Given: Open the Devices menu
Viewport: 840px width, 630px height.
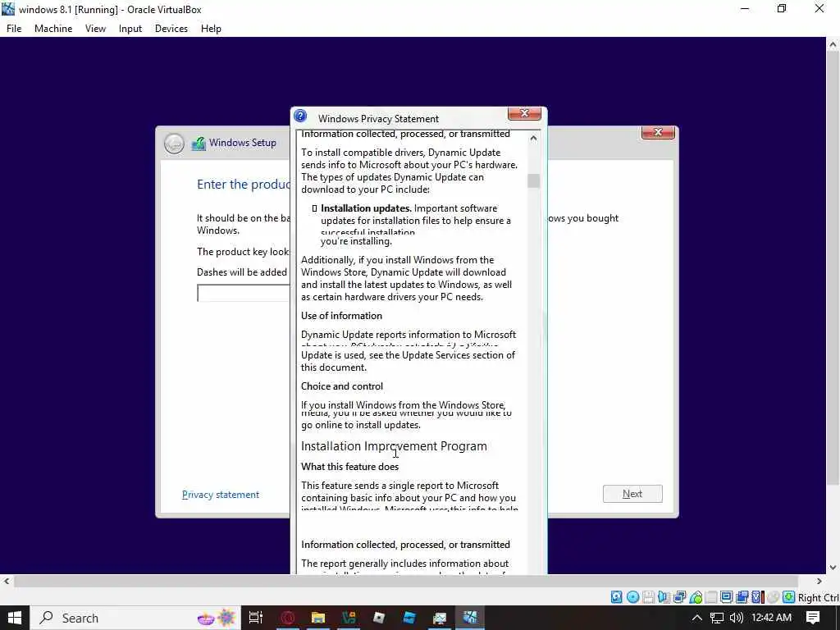Looking at the screenshot, I should click(x=171, y=29).
